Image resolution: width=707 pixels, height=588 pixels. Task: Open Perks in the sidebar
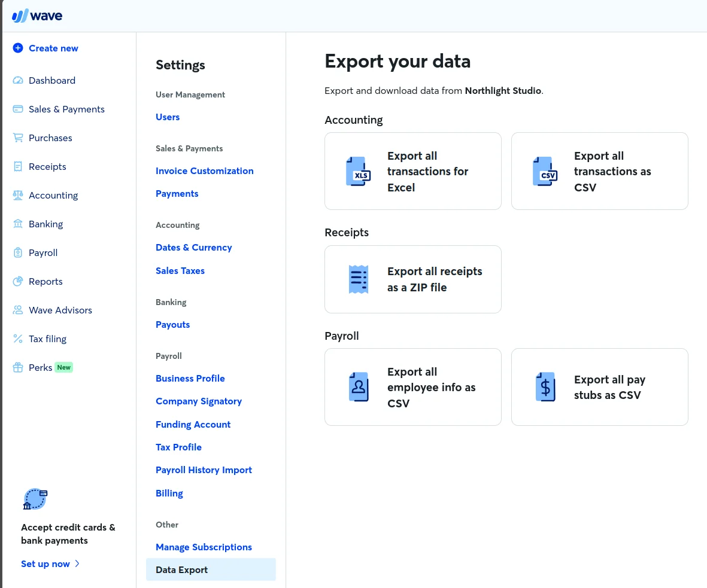point(41,368)
